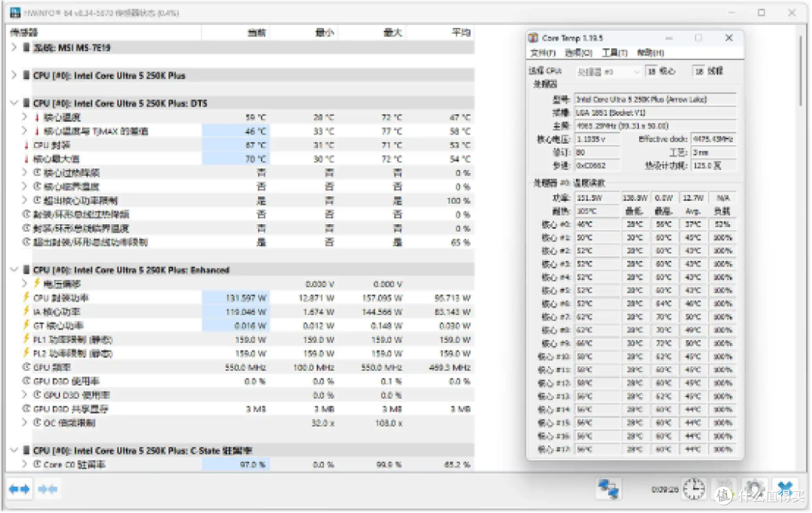
Task: Click the lightning icon on the CPU 封装功率 row
Action: 26,297
